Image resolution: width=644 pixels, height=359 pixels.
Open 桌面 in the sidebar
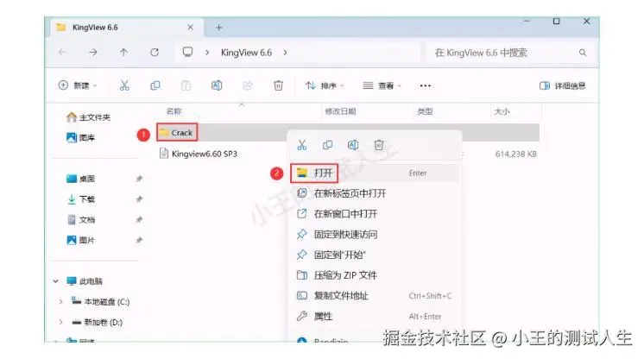pyautogui.click(x=81, y=179)
